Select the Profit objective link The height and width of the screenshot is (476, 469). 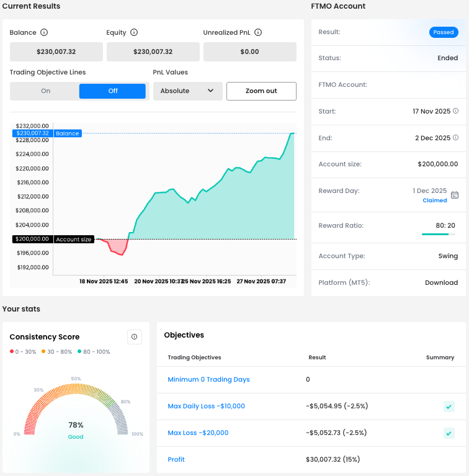point(176,460)
